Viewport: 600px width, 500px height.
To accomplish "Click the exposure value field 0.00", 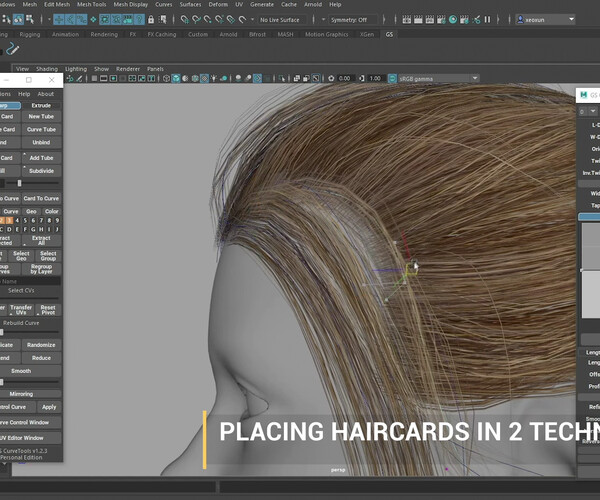I will [x=344, y=78].
